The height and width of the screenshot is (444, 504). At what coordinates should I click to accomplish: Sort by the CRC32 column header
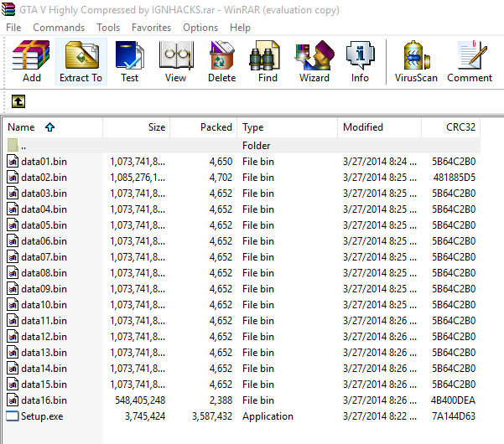(450, 127)
